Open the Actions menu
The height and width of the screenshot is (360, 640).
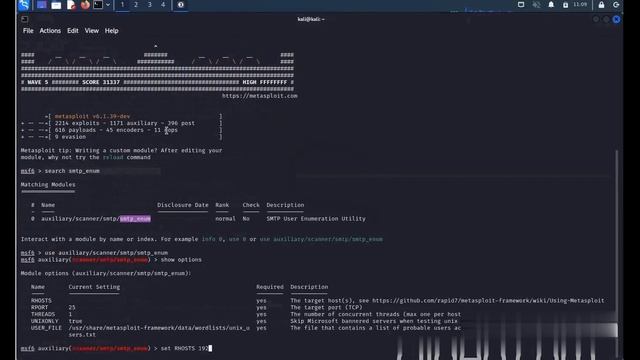tap(50, 31)
